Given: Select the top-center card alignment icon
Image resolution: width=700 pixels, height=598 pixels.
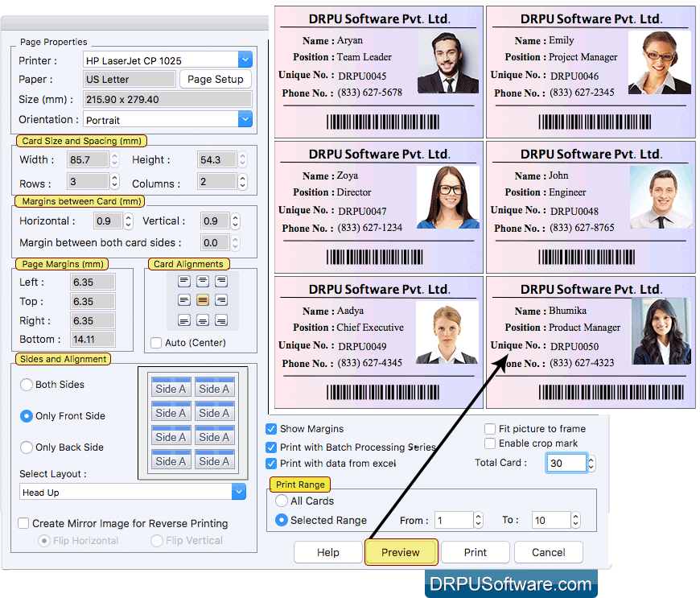Looking at the screenshot, I should [203, 282].
